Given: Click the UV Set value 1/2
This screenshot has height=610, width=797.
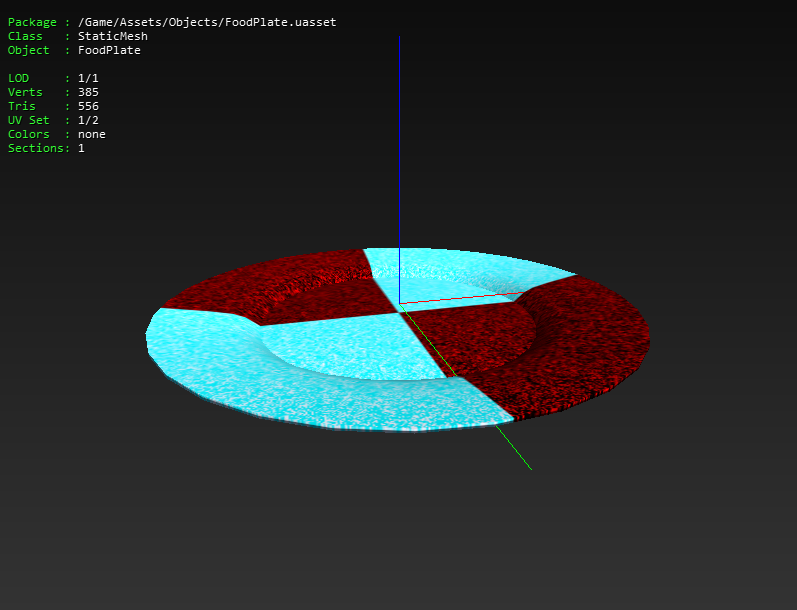Looking at the screenshot, I should tap(88, 120).
